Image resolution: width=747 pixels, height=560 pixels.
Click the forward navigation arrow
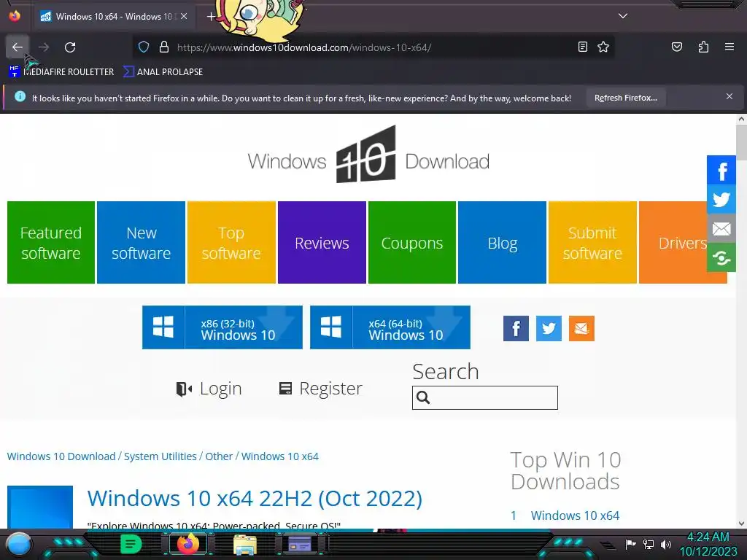[44, 47]
